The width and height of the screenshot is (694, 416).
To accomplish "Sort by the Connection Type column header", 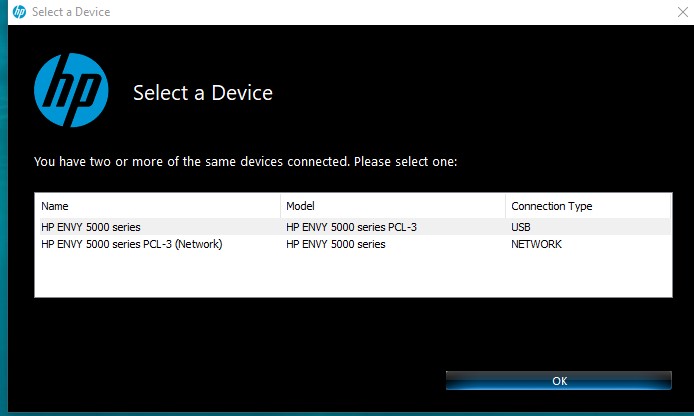I will 588,206.
